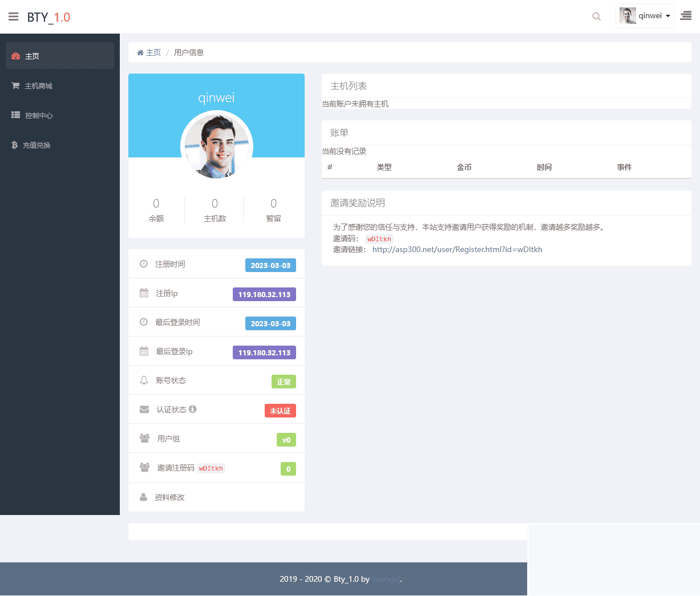Click the person icon beside 资料修改

click(x=144, y=497)
